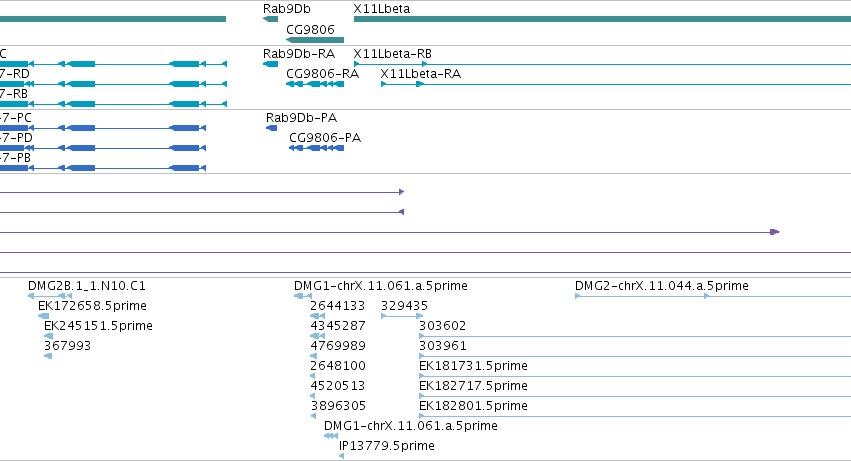This screenshot has height=461, width=851.
Task: Click the EK172658.5prime EST glyph
Action: pyautogui.click(x=43, y=316)
